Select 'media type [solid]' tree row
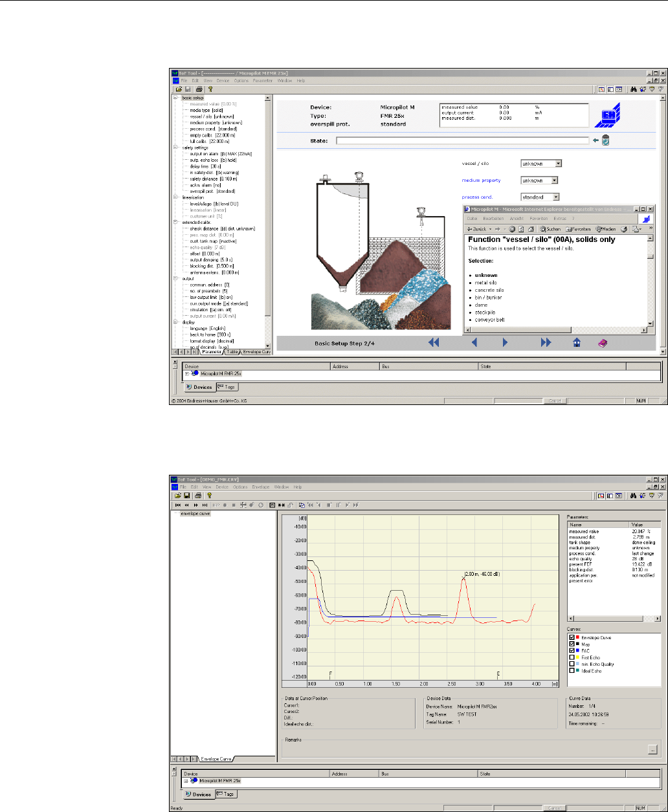Screen dimensions: 668x812 click(207, 110)
